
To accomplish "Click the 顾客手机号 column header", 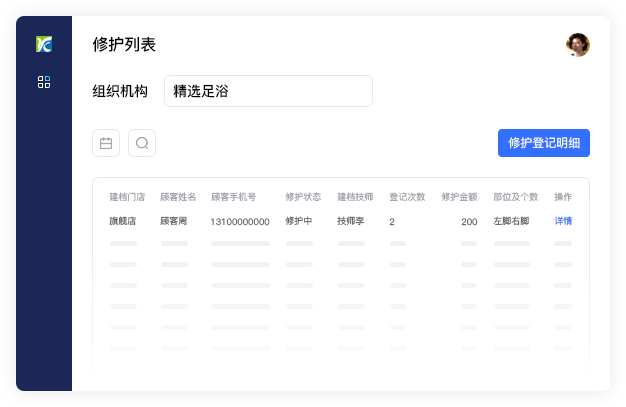I will pyautogui.click(x=233, y=197).
